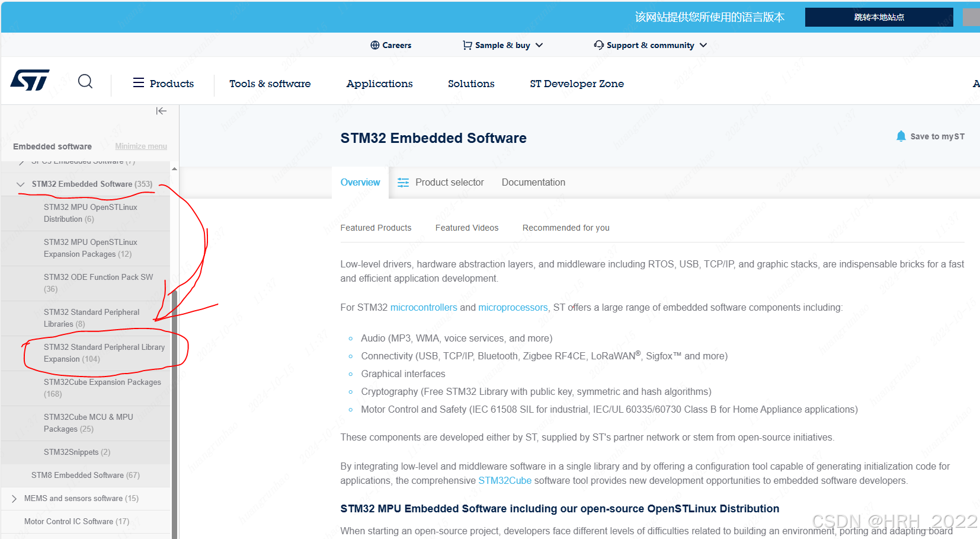
Task: Click the OpenSTLinux Distribution section heading
Action: [559, 509]
